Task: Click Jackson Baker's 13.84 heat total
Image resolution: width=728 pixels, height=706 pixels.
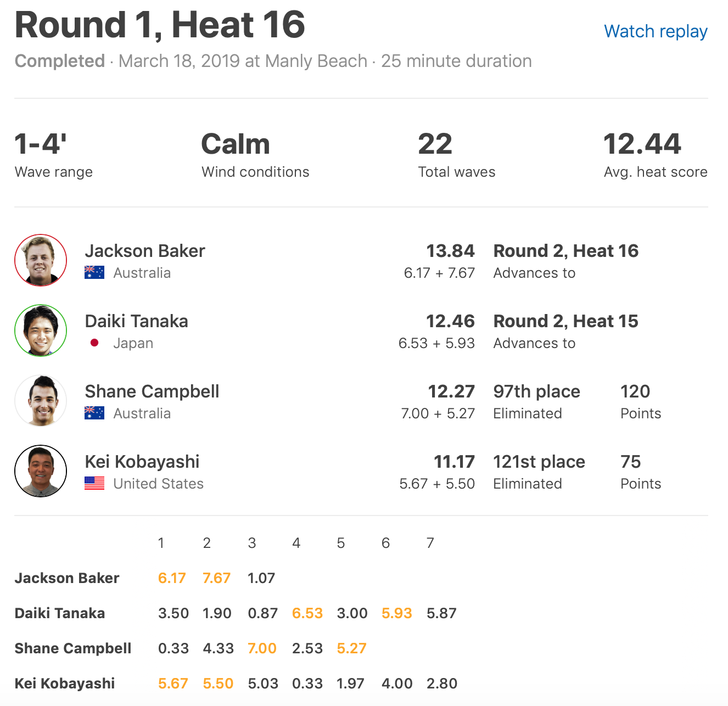Action: (x=450, y=251)
